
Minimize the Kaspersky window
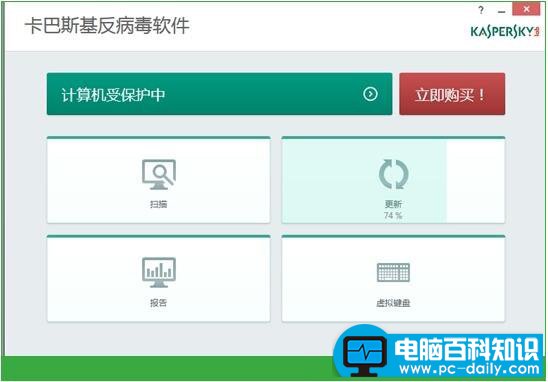pos(502,11)
